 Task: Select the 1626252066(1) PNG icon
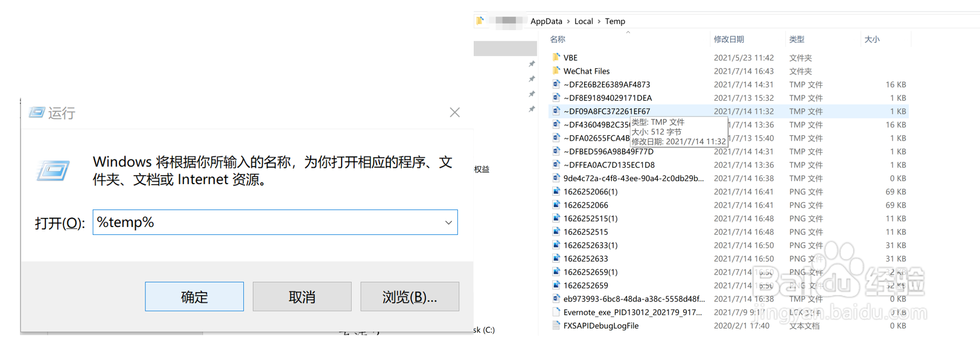(x=556, y=191)
